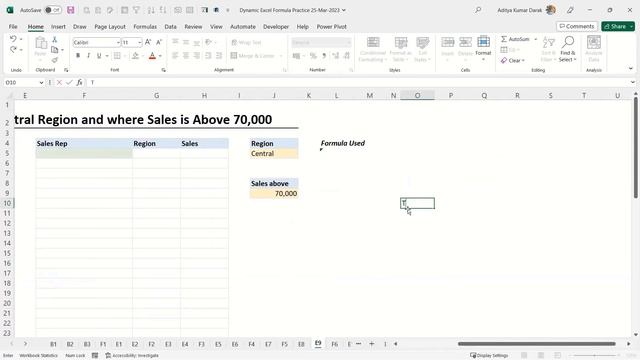Select the 70,000 sales threshold cell
This screenshot has width=640, height=360.
(274, 193)
